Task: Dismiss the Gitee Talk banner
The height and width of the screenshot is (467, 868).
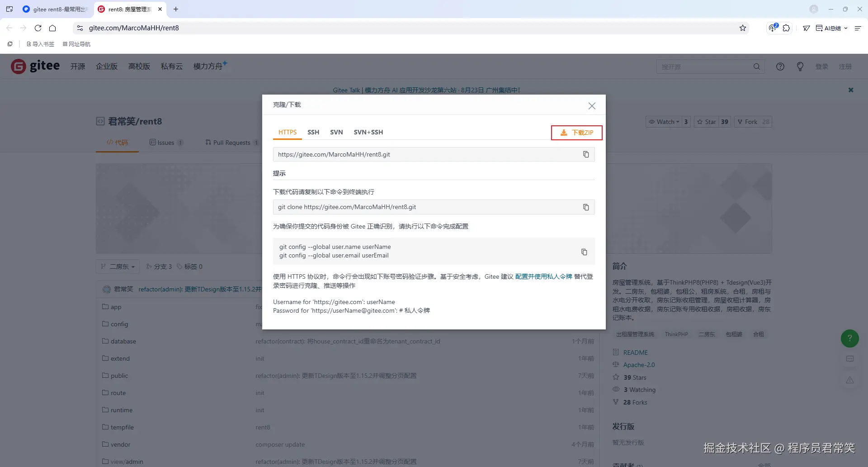Action: click(851, 90)
